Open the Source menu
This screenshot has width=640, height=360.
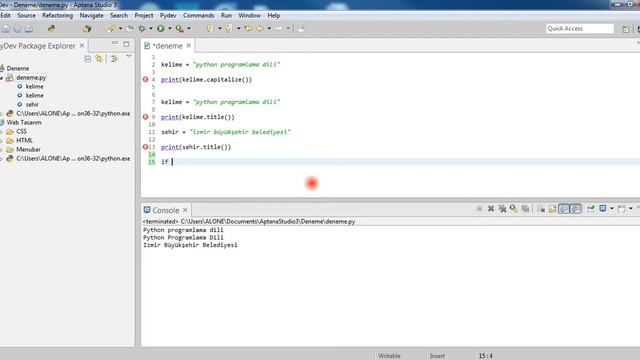[27, 16]
